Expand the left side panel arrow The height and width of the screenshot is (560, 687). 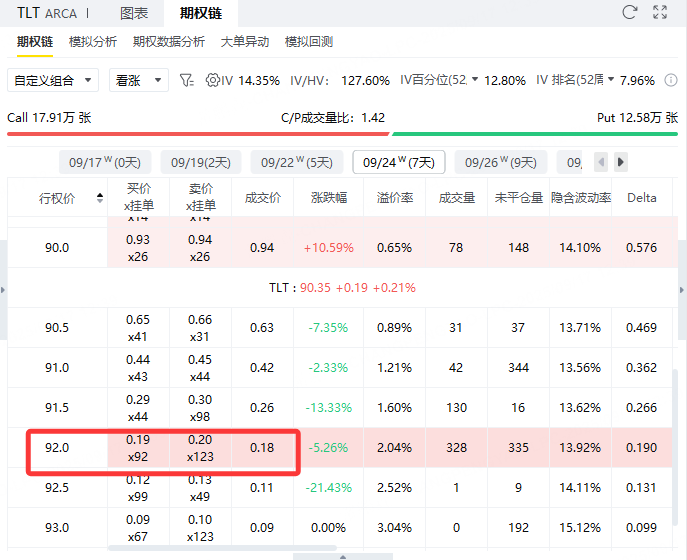[x=3, y=290]
